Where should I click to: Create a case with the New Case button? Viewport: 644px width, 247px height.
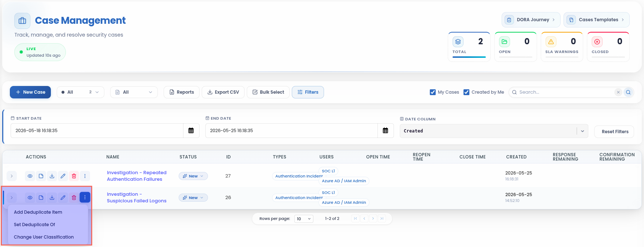30,92
